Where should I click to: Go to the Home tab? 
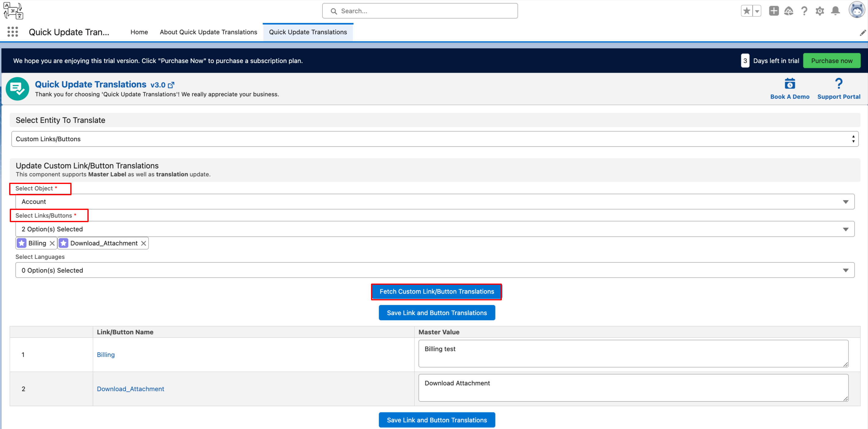(139, 32)
